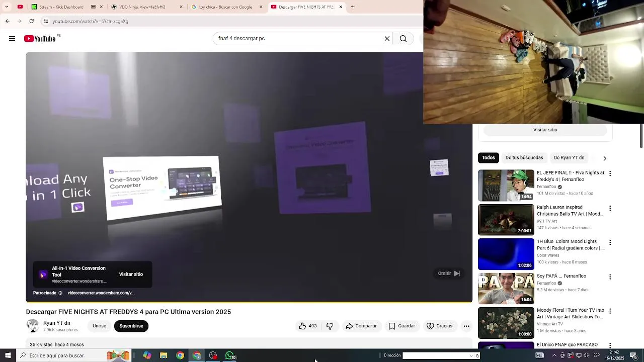Screen dimensions: 644x362
Task: Open the YouTube hamburger guide menu
Action: tap(12, 39)
